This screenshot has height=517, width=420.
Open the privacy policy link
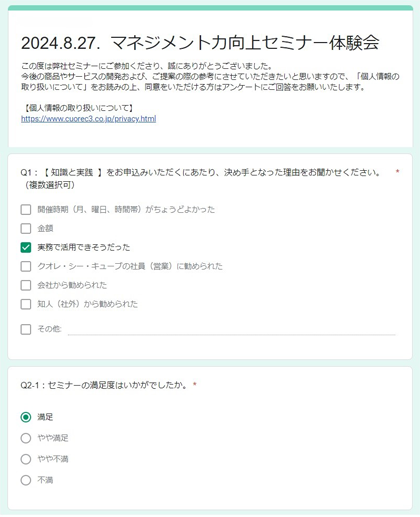(x=88, y=119)
